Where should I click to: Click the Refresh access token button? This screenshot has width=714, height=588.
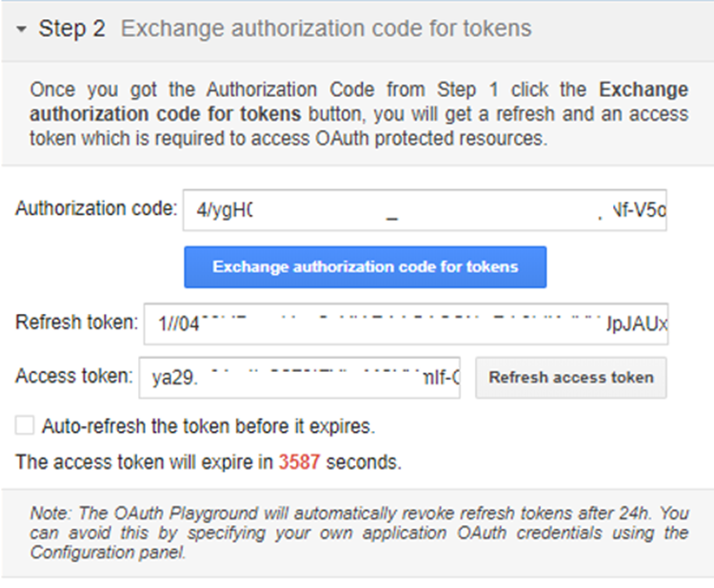(x=570, y=378)
